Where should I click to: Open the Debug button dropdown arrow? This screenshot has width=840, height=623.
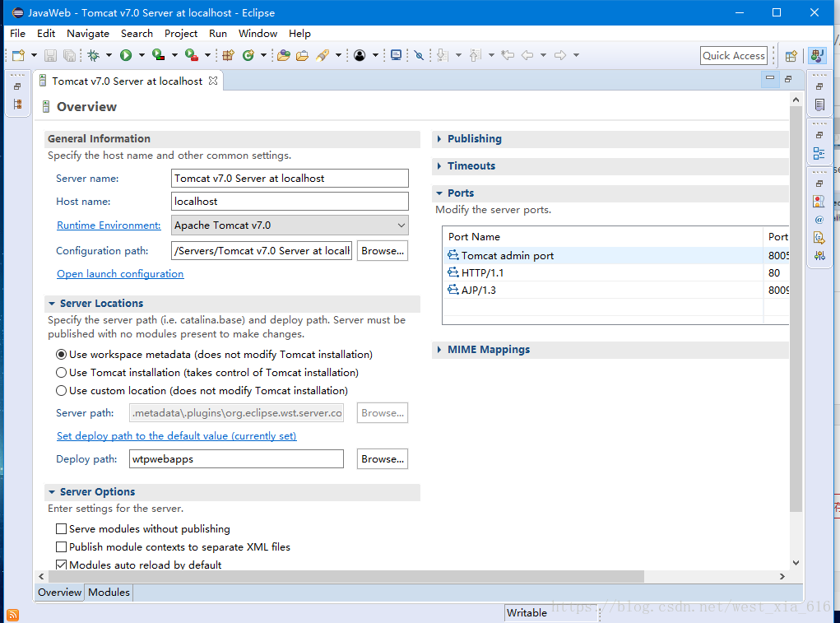(x=109, y=55)
